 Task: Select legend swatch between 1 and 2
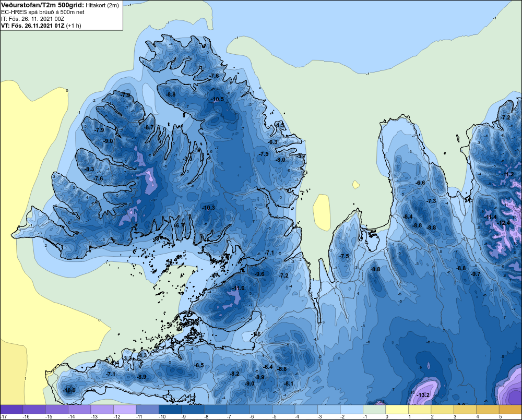coord(419,410)
